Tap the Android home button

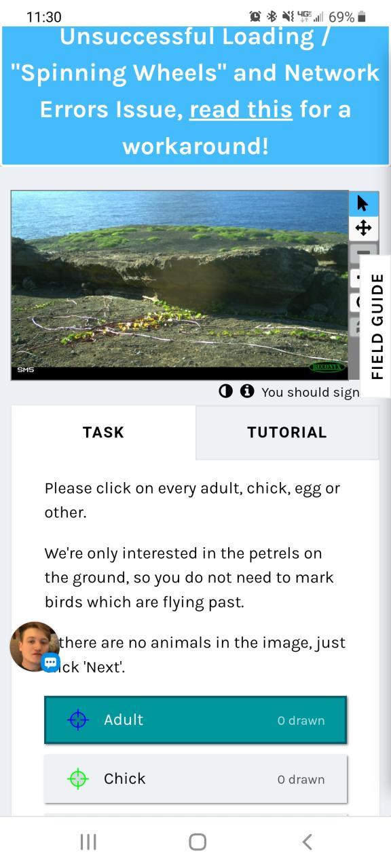click(x=197, y=842)
